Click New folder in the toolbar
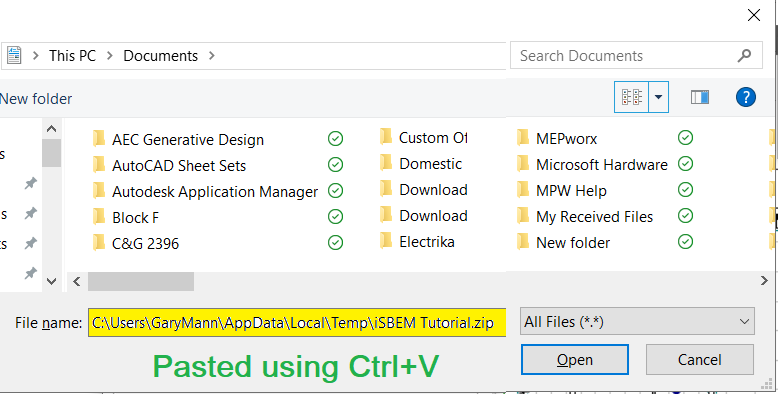This screenshot has width=778, height=394. [x=36, y=99]
